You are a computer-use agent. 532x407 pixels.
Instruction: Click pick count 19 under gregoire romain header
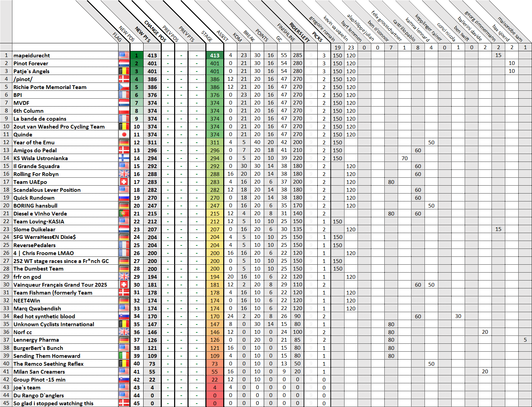click(x=338, y=47)
